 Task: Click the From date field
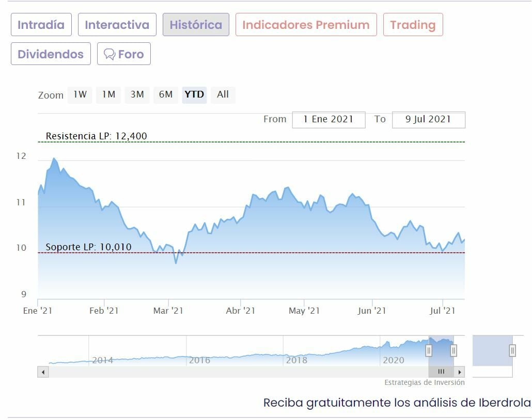[328, 119]
